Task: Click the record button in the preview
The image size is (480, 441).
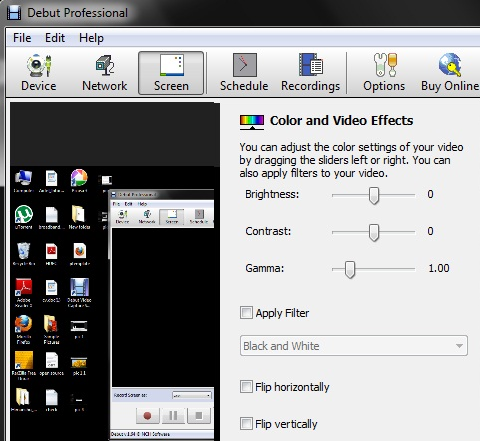Action: (147, 416)
